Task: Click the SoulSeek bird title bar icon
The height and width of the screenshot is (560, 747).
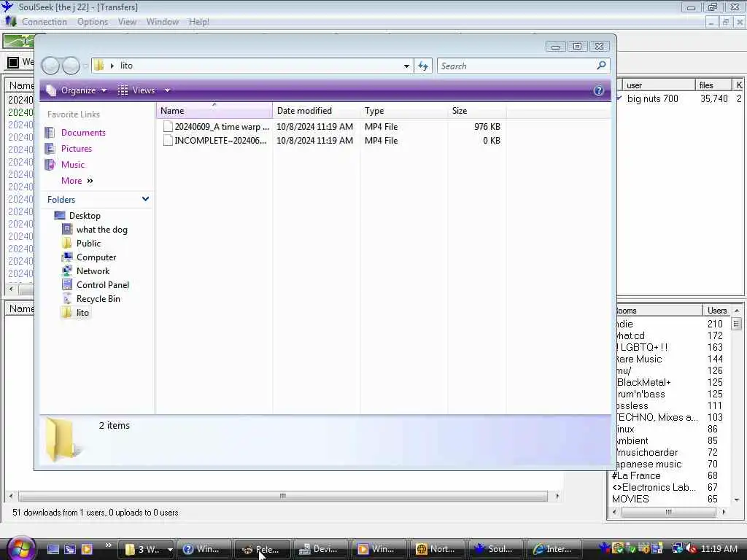Action: coord(7,7)
